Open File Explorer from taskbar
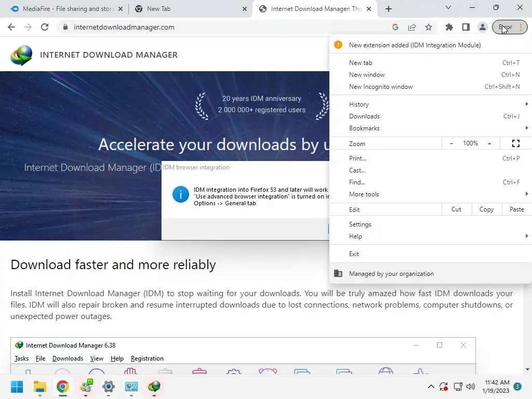The width and height of the screenshot is (532, 399). click(x=39, y=387)
